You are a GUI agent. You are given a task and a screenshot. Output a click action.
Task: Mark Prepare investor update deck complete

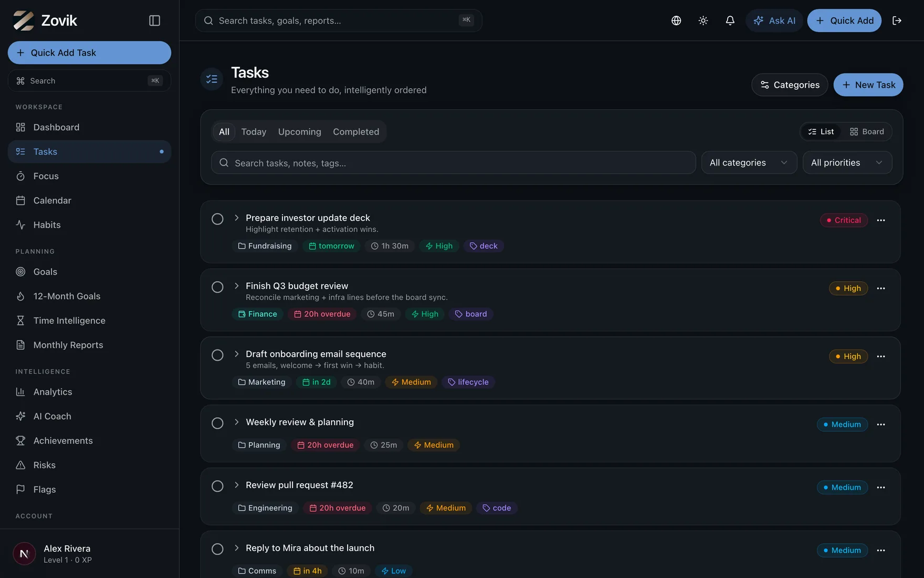(x=217, y=219)
